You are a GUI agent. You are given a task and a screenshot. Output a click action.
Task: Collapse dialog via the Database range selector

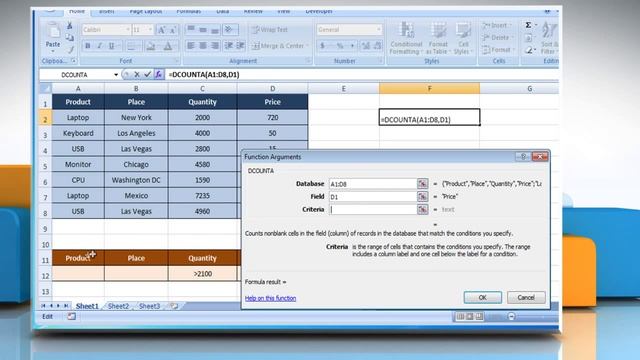point(422,184)
